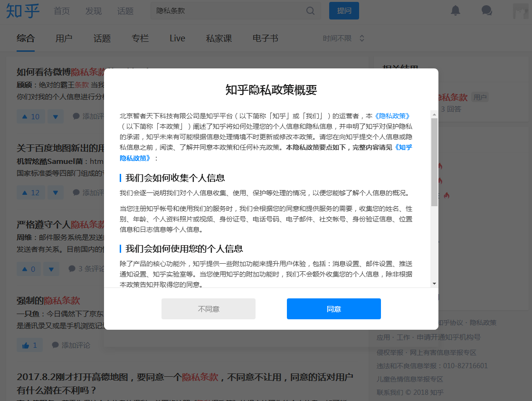The height and width of the screenshot is (401, 532).
Task: Go to 首页 in top navigation
Action: pyautogui.click(x=62, y=11)
